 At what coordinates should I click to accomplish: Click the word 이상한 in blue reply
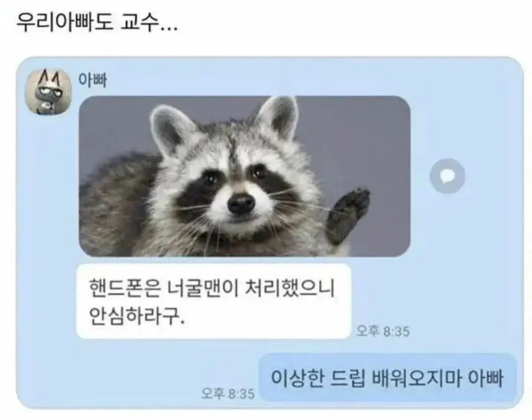(x=297, y=378)
